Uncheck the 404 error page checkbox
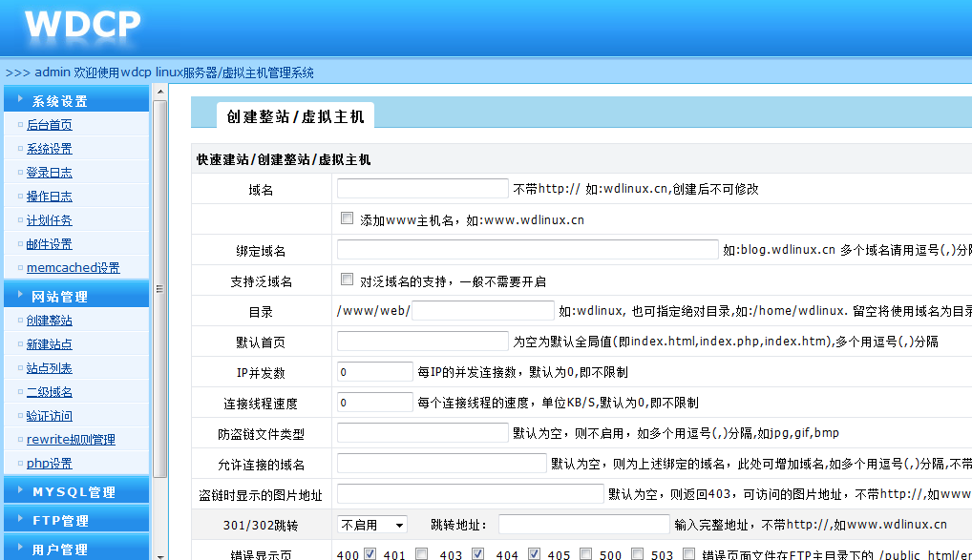Screen dimensions: 972x560 [534, 554]
